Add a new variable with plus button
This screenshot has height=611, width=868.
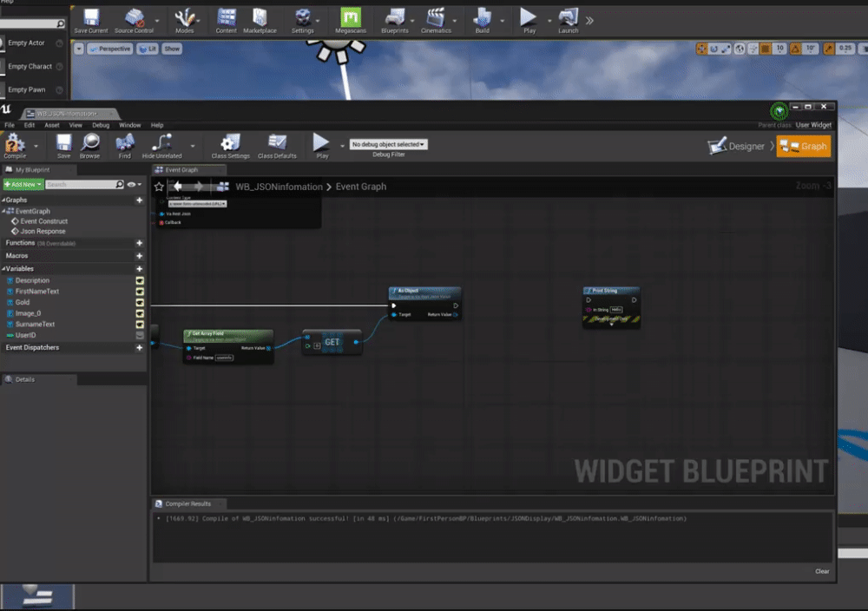(140, 269)
